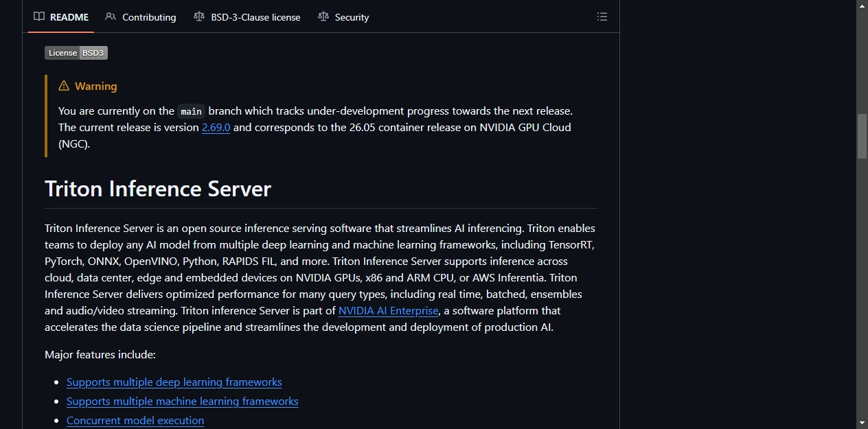Viewport: 868px width, 429px height.
Task: Open the Security tab
Action: tap(343, 17)
